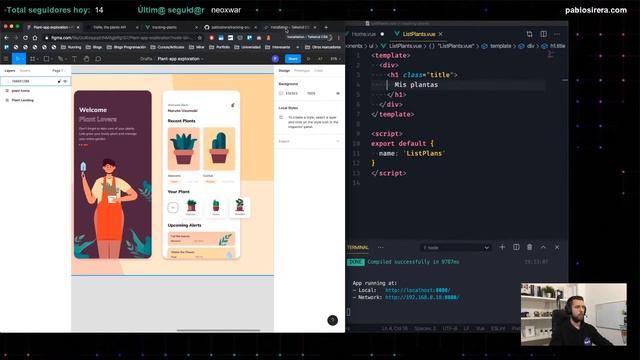
Task: Click the red extension icon in browser toolbar
Action: tap(211, 38)
